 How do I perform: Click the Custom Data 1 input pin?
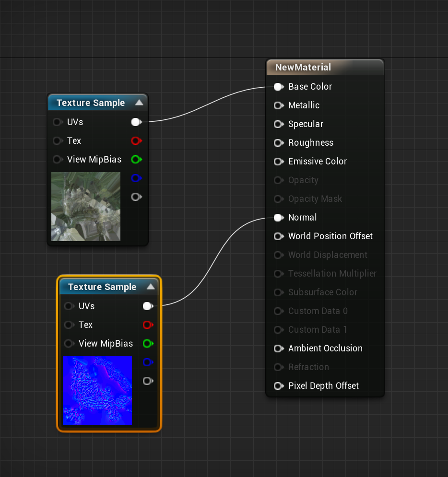pyautogui.click(x=279, y=330)
